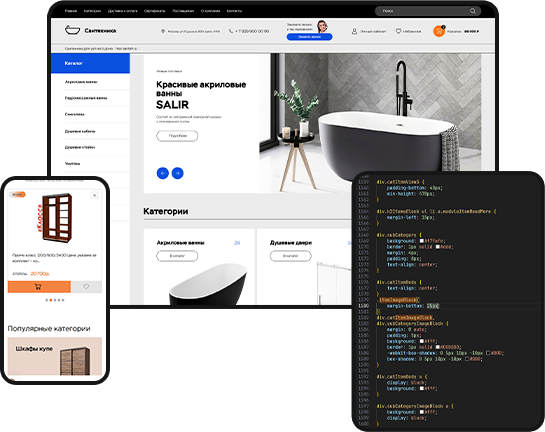Tap the orange sale badge on phone product
Viewport: 545px width, 432px height.
point(17,195)
